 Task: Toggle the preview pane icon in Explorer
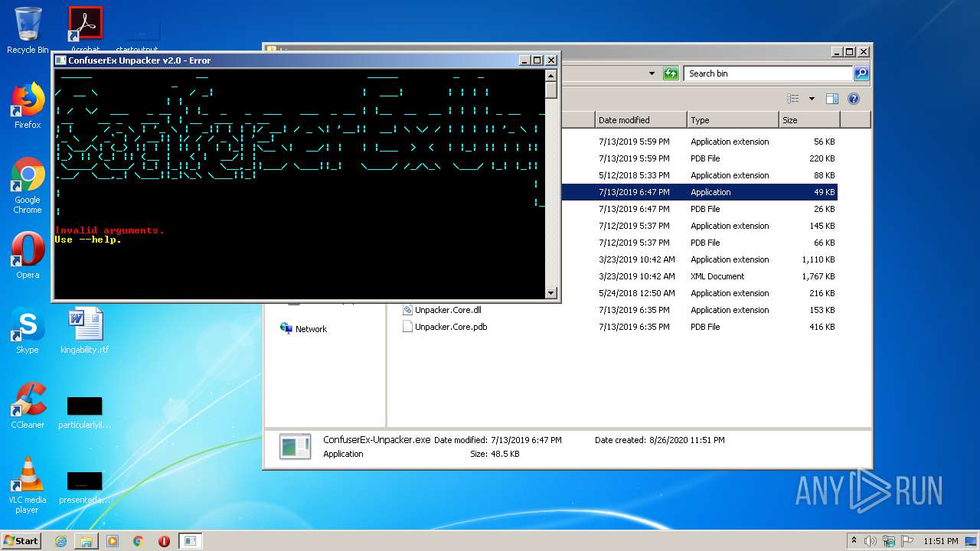[832, 99]
